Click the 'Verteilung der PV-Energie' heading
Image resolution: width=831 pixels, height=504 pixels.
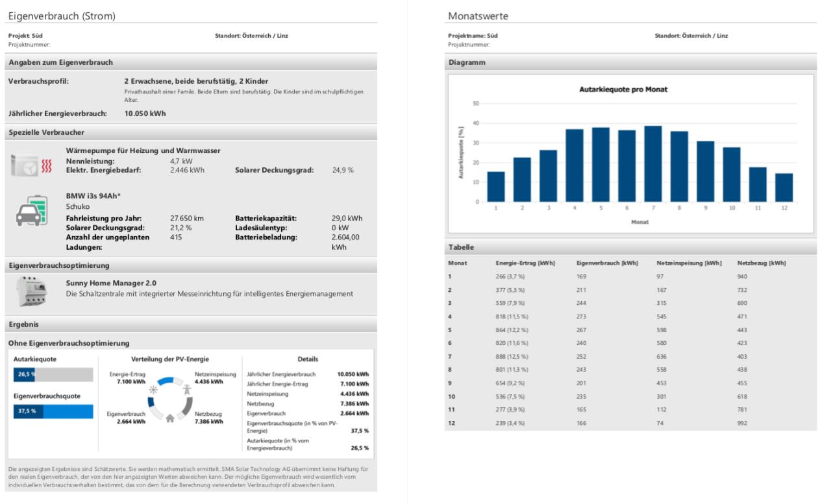point(169,359)
